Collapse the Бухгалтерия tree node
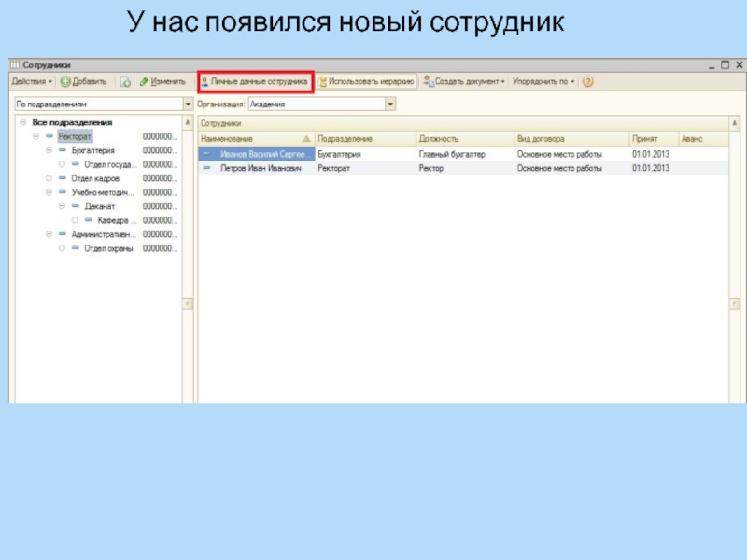The height and width of the screenshot is (560, 747). point(49,150)
